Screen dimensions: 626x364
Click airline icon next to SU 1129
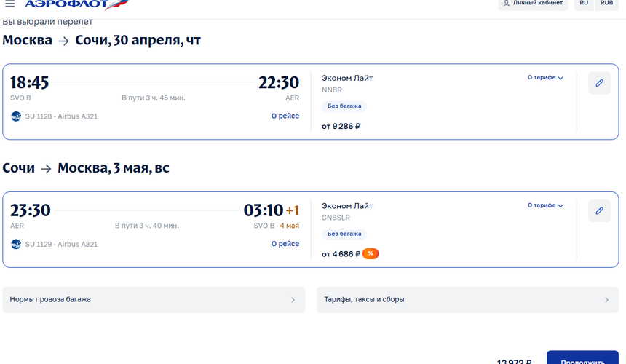tap(16, 244)
